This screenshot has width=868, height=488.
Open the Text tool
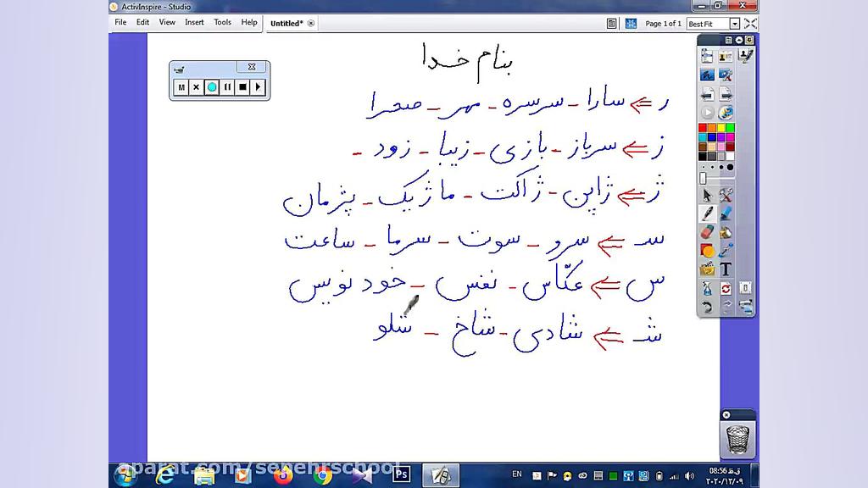pyautogui.click(x=726, y=268)
